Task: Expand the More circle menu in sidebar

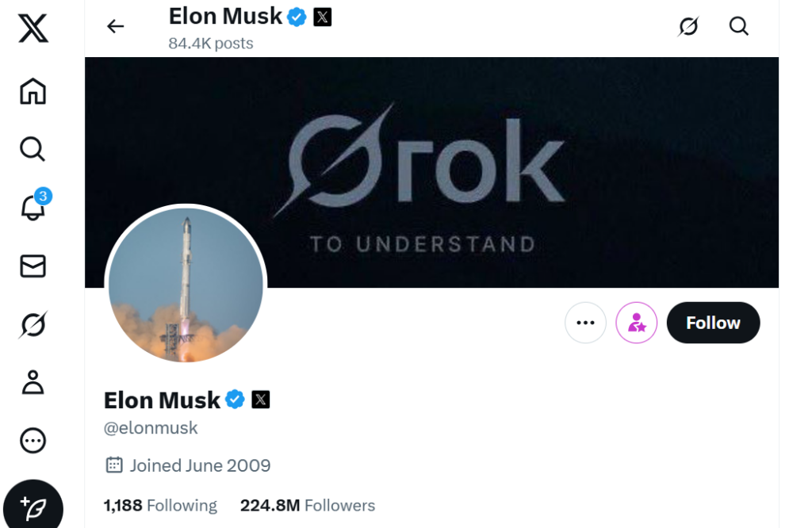Action: point(33,440)
